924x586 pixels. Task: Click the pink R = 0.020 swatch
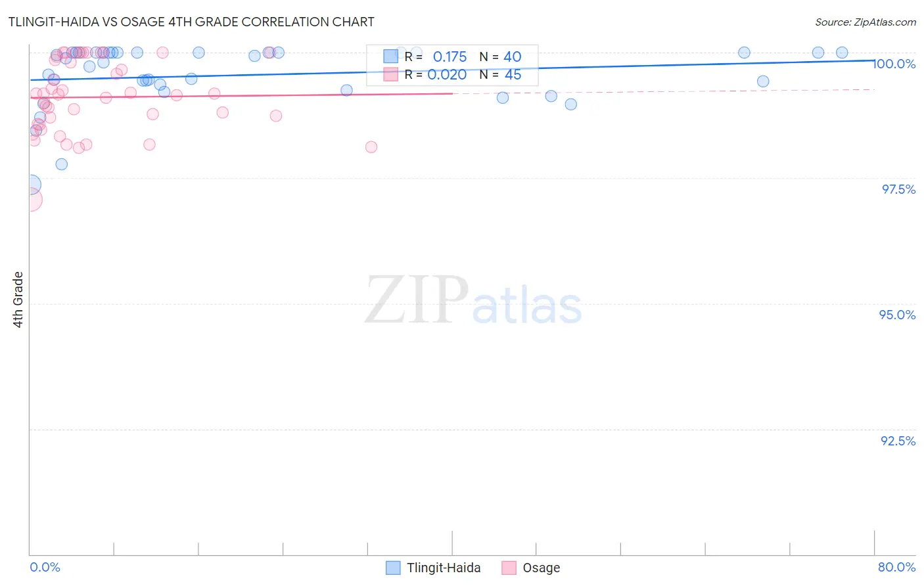[x=390, y=74]
